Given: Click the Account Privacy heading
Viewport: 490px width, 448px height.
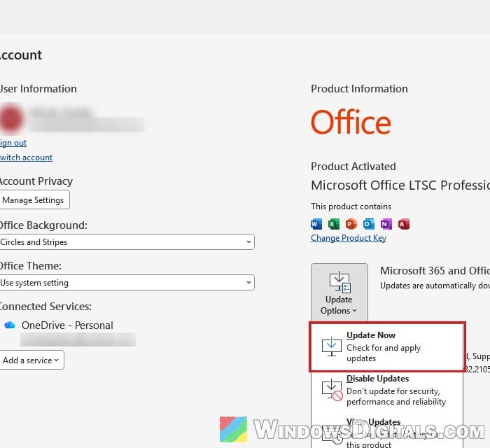Looking at the screenshot, I should (36, 181).
